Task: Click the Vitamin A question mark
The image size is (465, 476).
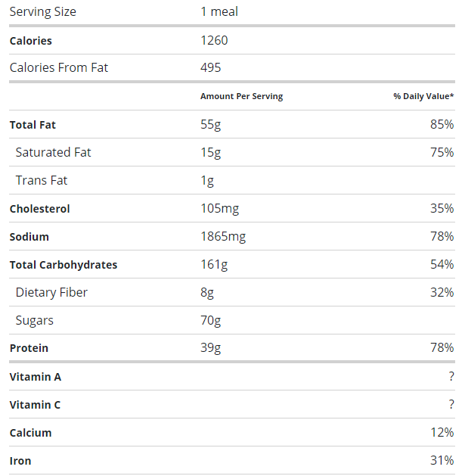Action: click(x=451, y=377)
